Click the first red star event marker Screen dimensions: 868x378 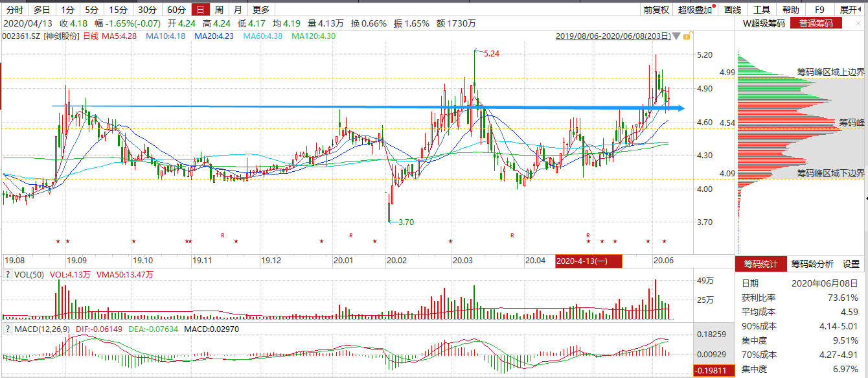pos(58,242)
